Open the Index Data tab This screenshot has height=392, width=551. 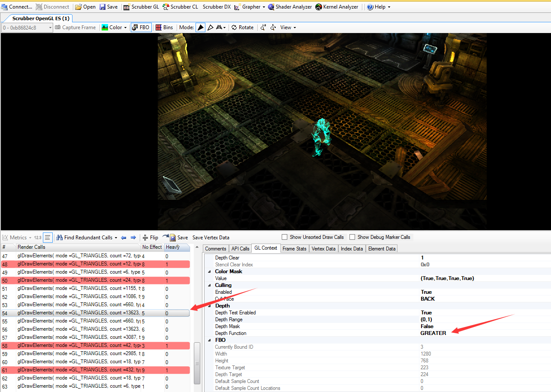pos(352,248)
